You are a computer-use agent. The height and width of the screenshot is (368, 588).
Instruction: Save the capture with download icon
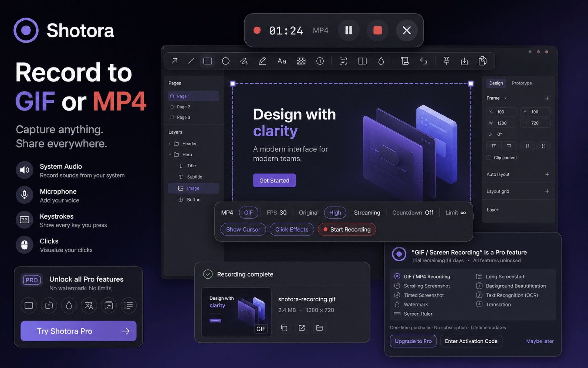pos(464,61)
